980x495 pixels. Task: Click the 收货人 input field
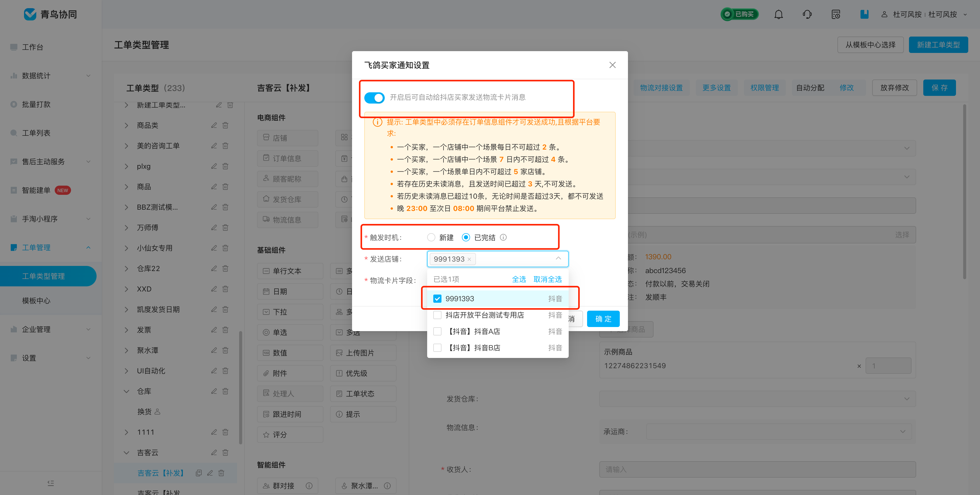[x=757, y=469]
